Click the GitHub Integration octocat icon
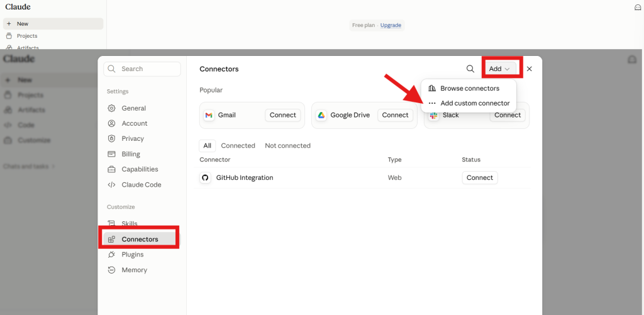The width and height of the screenshot is (644, 315). (x=204, y=178)
